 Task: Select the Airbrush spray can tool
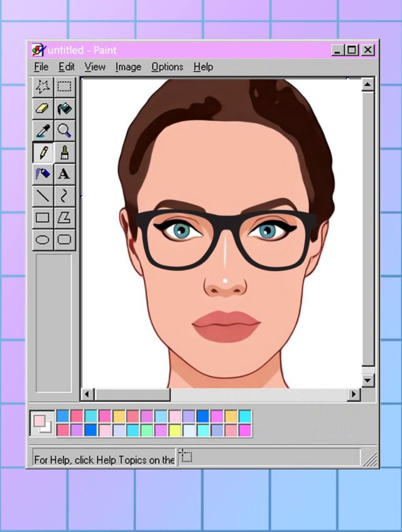[43, 174]
